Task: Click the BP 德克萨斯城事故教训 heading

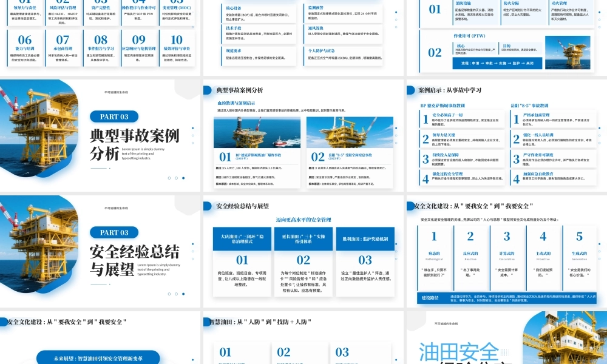Action: 443,105
